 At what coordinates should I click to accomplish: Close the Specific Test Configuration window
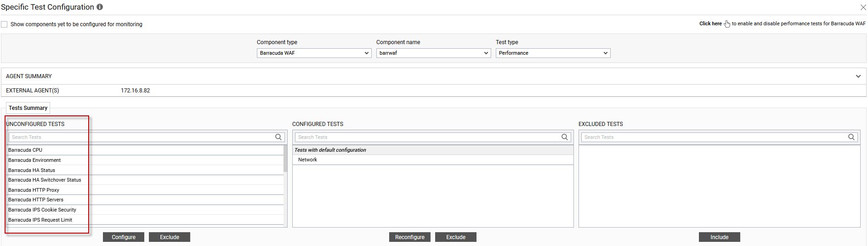point(863,7)
